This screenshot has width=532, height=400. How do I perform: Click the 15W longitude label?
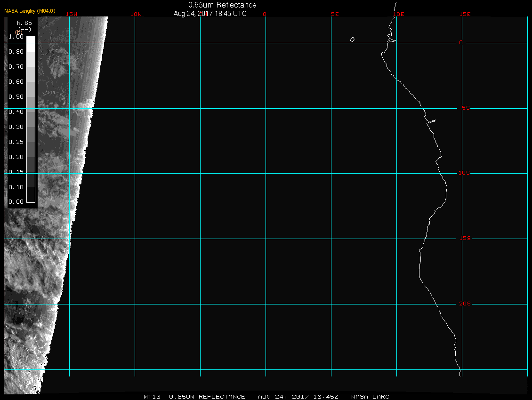(72, 14)
